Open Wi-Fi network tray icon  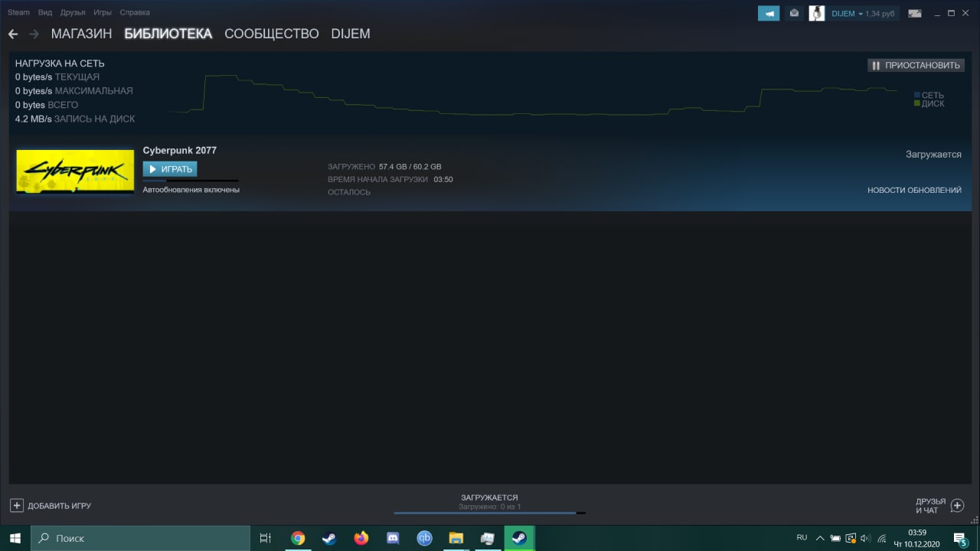[x=882, y=538]
